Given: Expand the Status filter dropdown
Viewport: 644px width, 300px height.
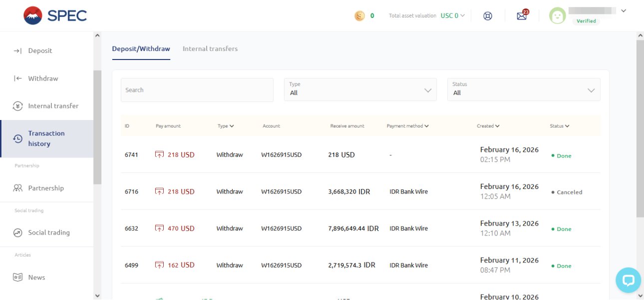Looking at the screenshot, I should pyautogui.click(x=523, y=90).
